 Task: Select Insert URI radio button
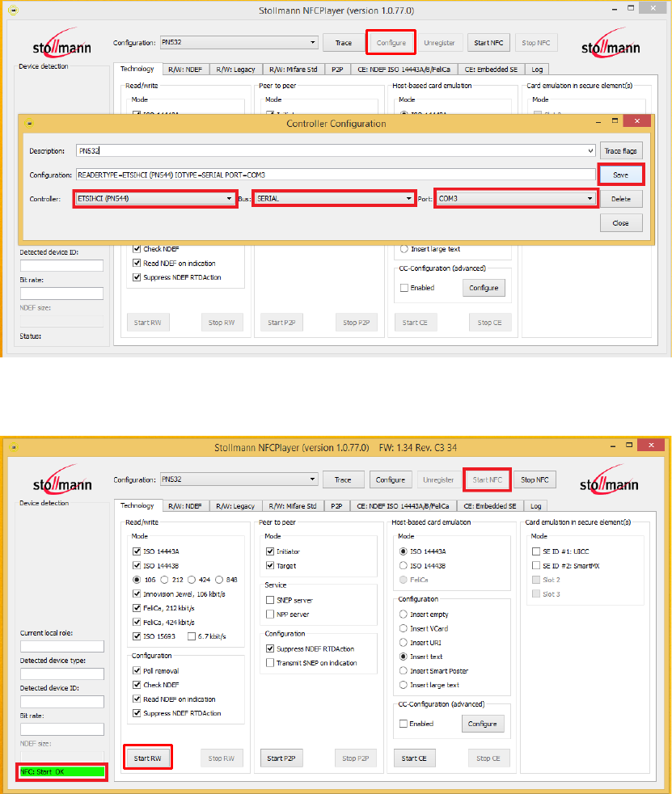pyautogui.click(x=404, y=643)
